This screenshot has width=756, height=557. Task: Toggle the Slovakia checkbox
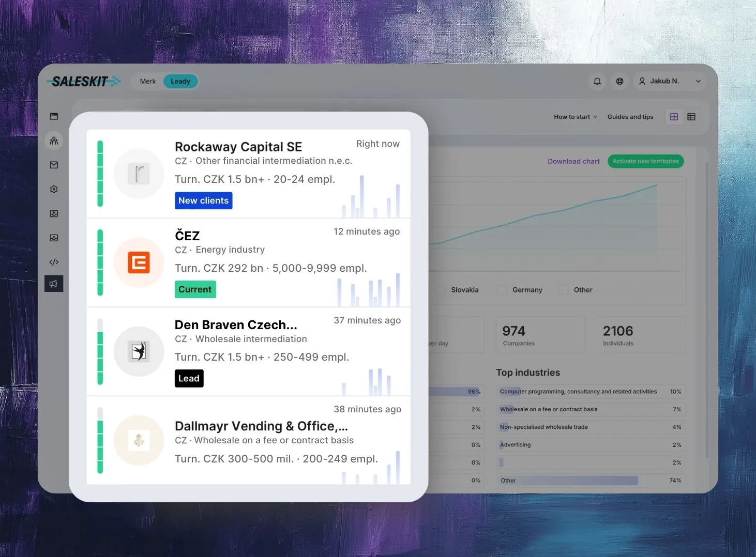coord(441,290)
